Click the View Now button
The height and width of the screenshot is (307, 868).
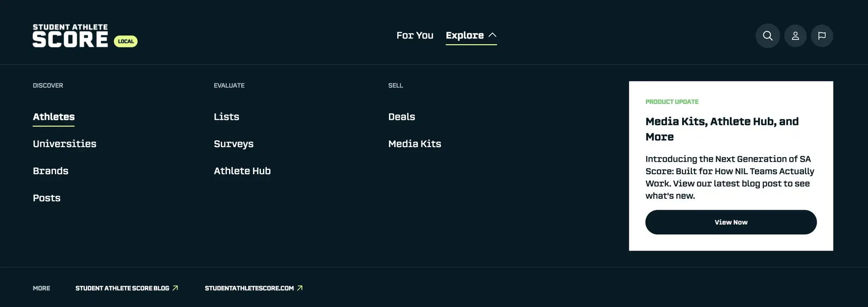point(731,222)
